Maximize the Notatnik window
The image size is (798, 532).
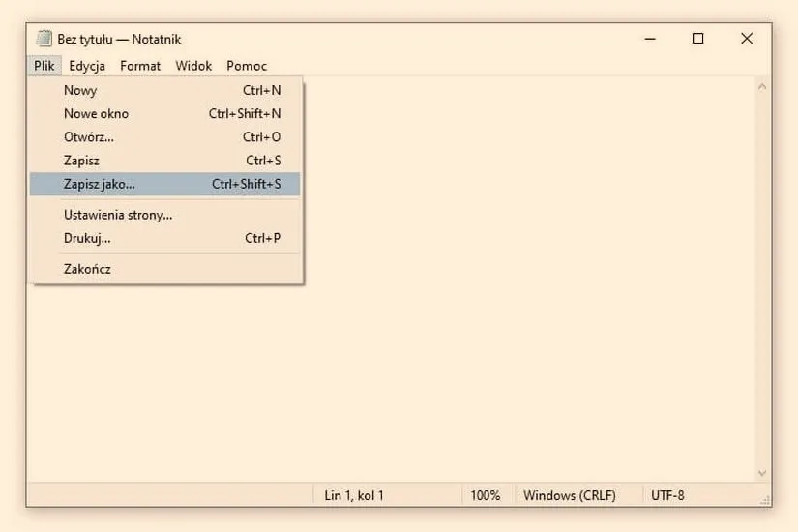pos(697,39)
